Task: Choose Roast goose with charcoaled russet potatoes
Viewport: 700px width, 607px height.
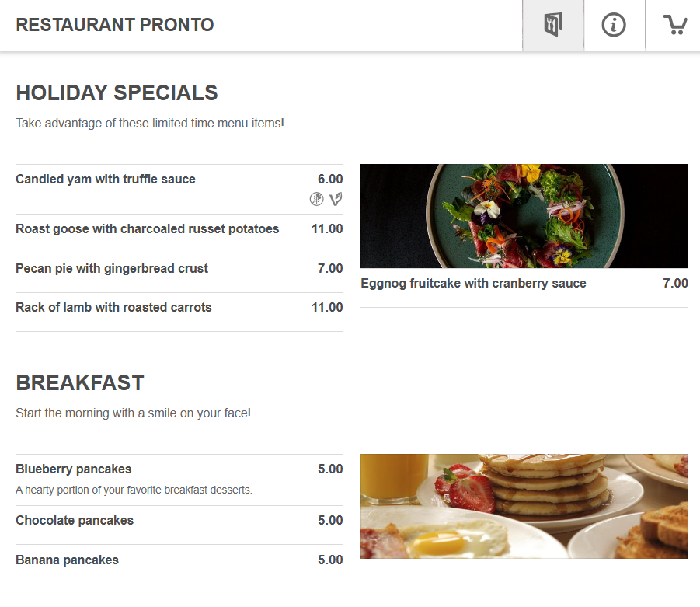Action: (148, 229)
